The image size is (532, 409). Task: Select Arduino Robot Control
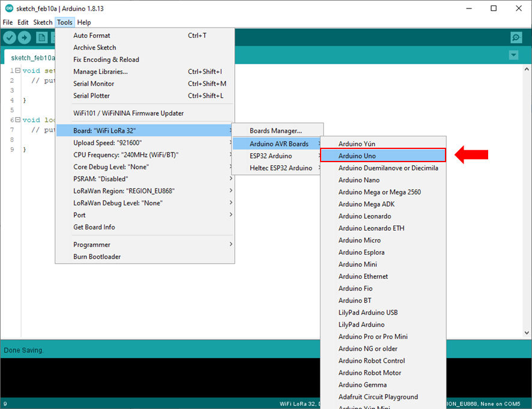[383, 361]
